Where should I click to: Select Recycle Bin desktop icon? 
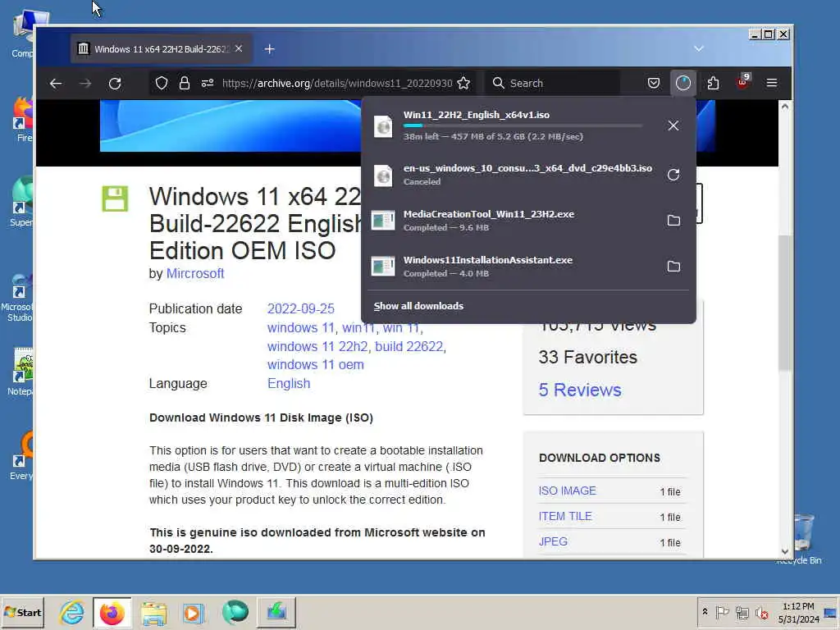pos(802,538)
